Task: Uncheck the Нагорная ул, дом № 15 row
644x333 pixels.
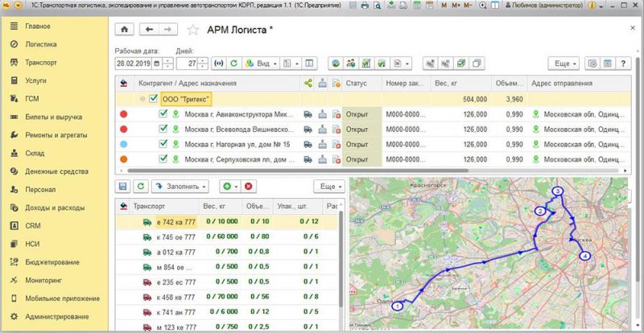Action: point(163,144)
